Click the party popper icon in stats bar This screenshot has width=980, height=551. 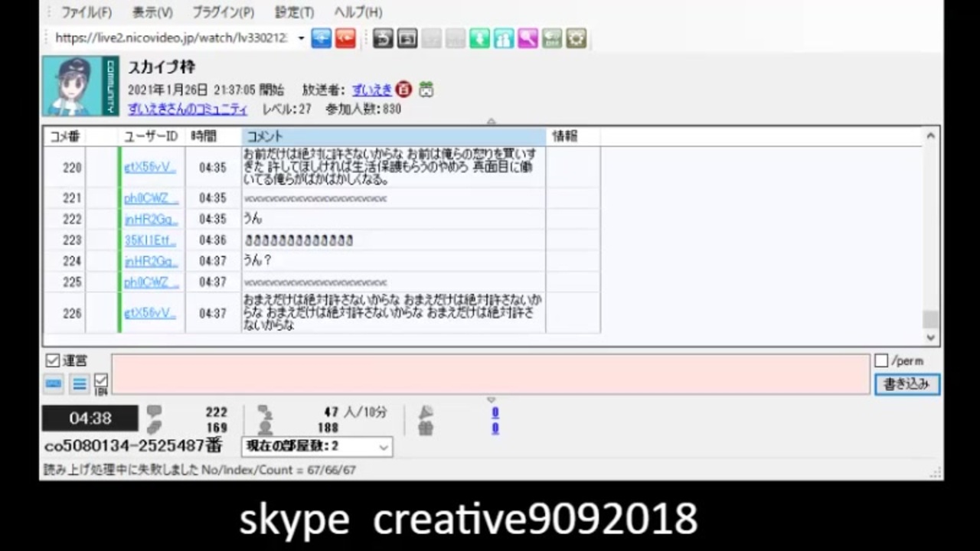click(426, 412)
